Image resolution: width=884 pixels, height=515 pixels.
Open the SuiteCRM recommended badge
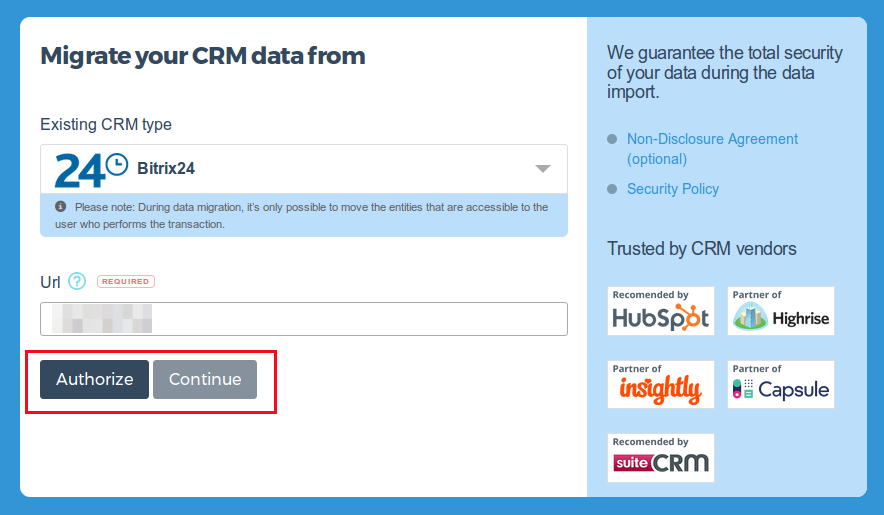[661, 458]
